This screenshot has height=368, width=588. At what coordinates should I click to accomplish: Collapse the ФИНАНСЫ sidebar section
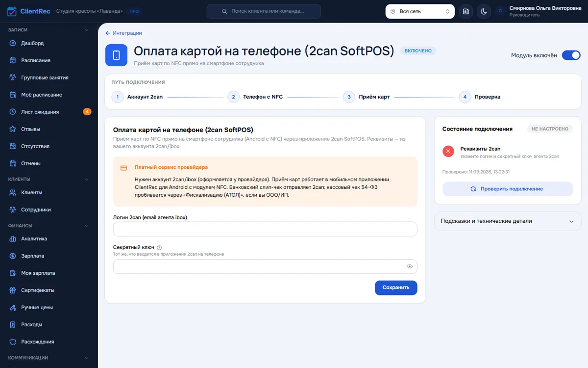tap(87, 226)
